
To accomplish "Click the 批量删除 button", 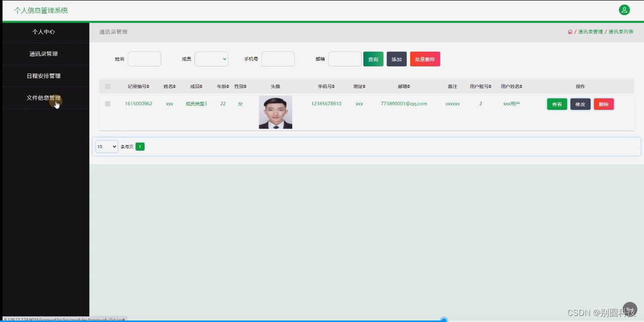I will coord(425,58).
